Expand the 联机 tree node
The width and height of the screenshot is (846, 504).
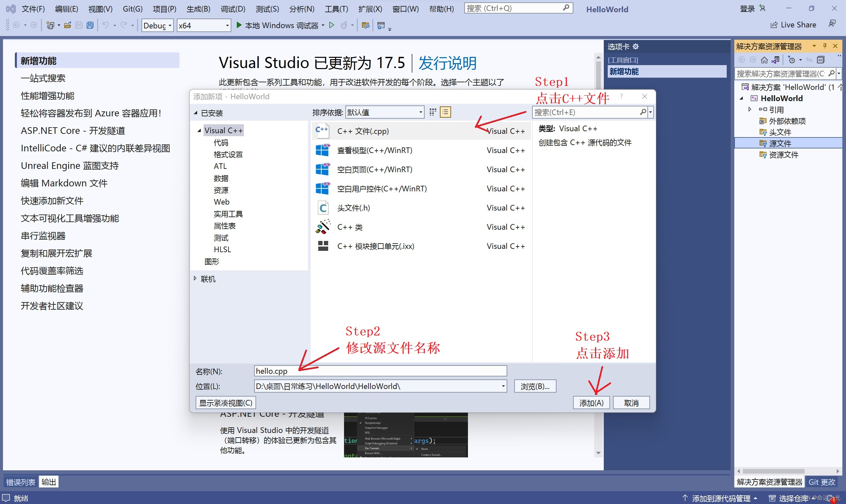tap(195, 279)
